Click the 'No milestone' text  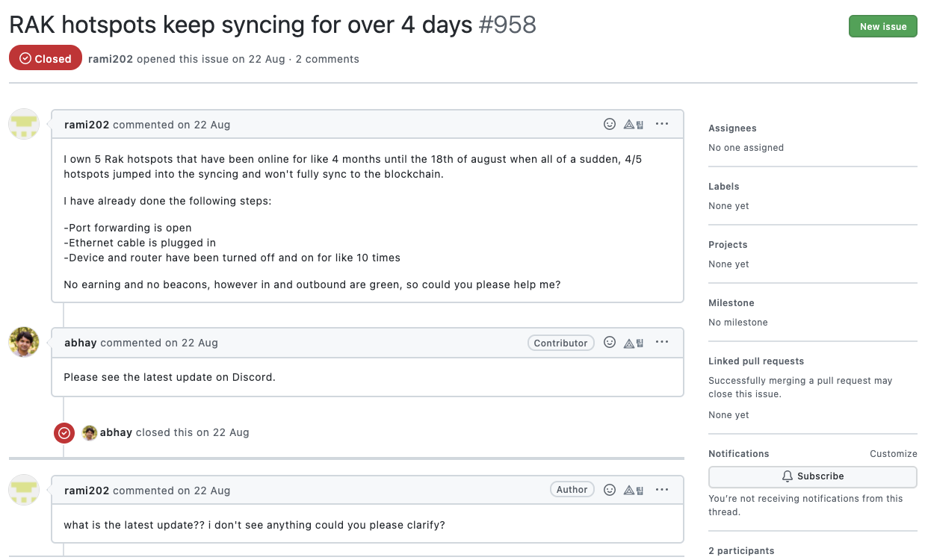738,323
